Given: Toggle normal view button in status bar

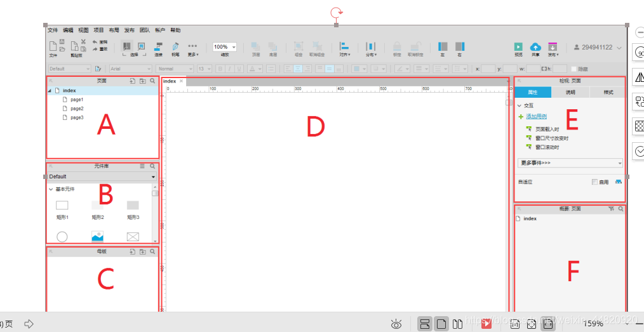Looking at the screenshot, I should pos(425,323).
